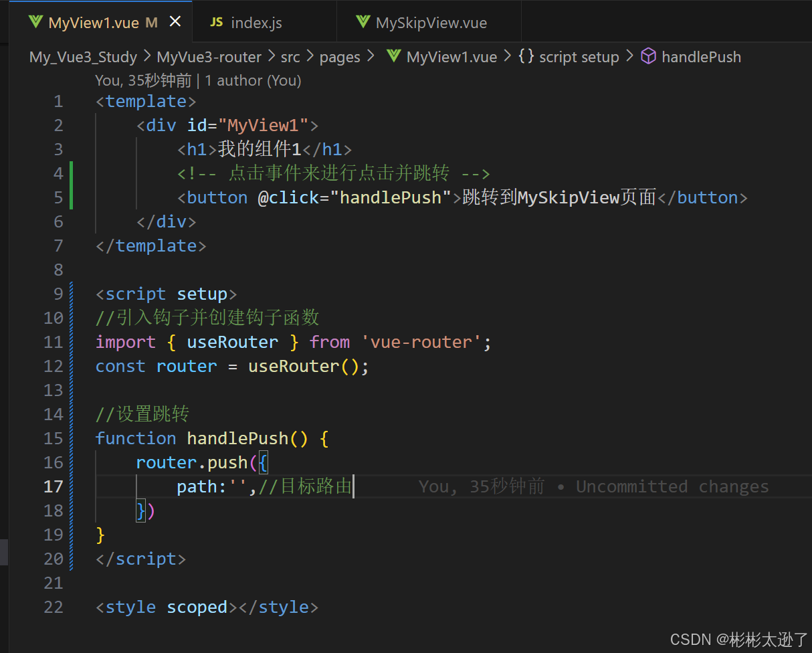Click the Vue icon on MySkipView.vue tab
Viewport: 812px width, 653px height.
pyautogui.click(x=363, y=22)
